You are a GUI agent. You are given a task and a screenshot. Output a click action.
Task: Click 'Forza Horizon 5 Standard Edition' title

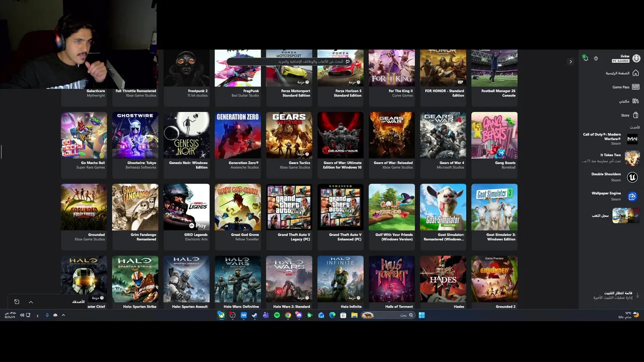pyautogui.click(x=348, y=93)
